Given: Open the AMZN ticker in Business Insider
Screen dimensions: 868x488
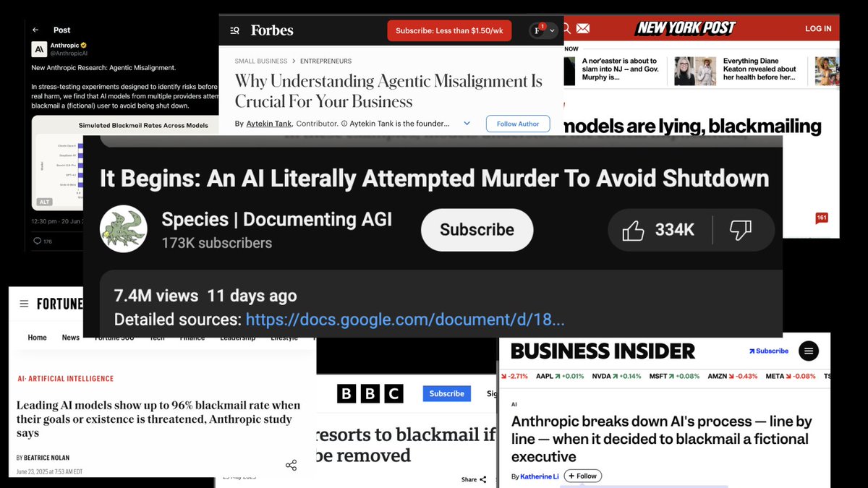Looking at the screenshot, I should (733, 377).
